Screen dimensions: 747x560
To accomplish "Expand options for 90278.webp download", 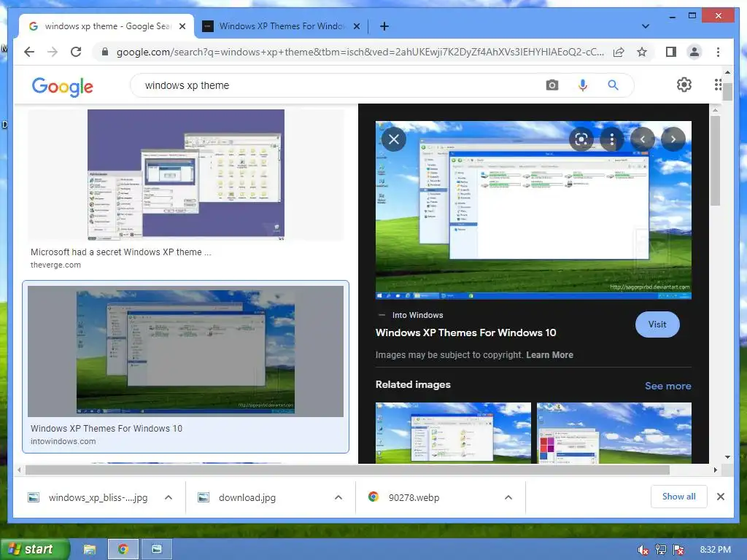I will [x=508, y=497].
